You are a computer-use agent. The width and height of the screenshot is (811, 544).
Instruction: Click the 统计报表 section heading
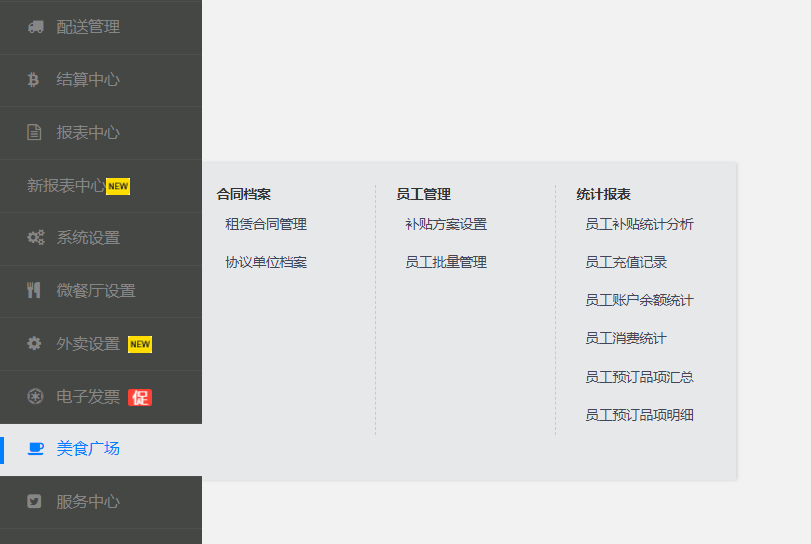click(604, 194)
